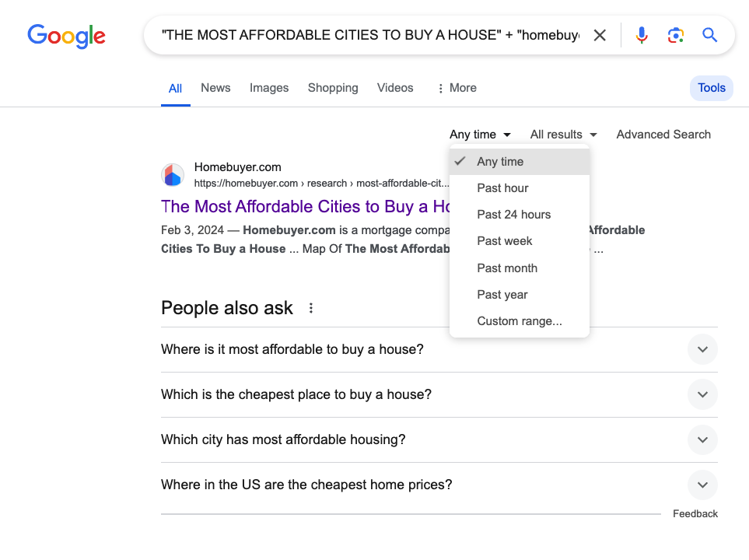Send Feedback via the Feedback link
This screenshot has height=560, width=749.
point(695,513)
